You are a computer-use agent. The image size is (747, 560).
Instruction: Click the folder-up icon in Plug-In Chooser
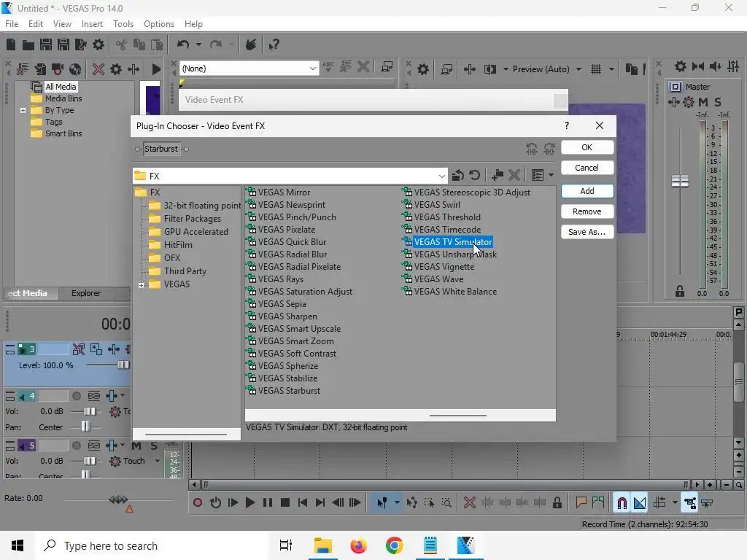pos(458,175)
